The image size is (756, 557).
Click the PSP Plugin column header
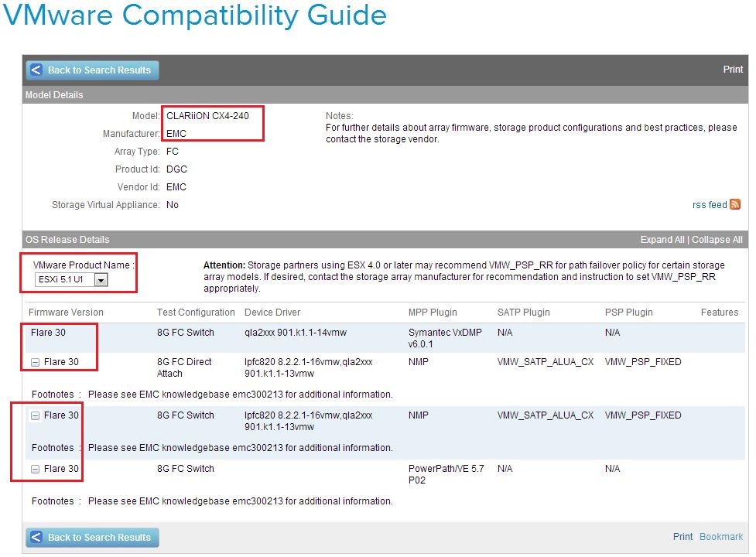(x=629, y=313)
